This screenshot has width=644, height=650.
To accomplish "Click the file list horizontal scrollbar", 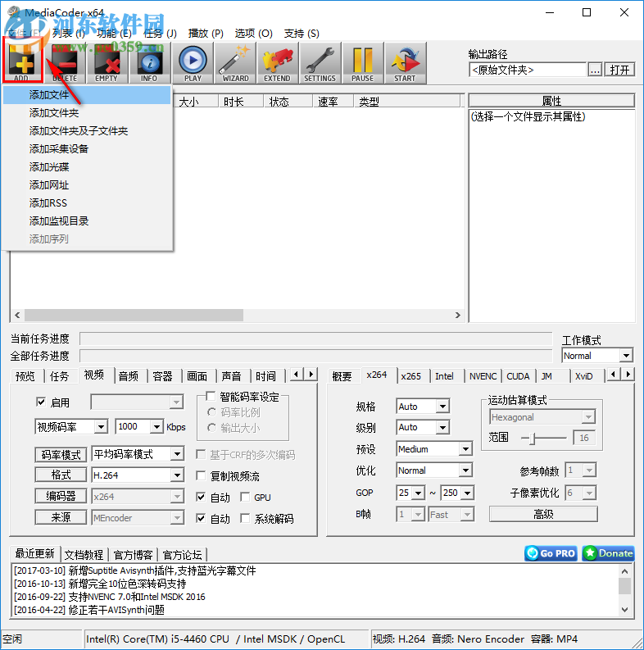I will [x=134, y=315].
